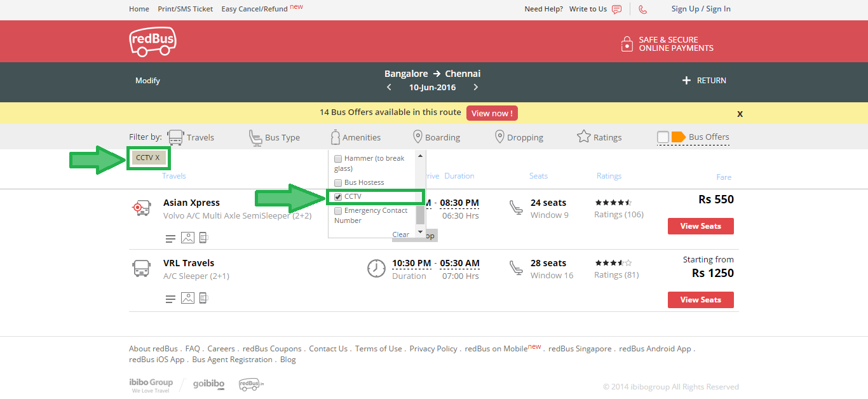
Task: Open Easy Cancel/Refund link
Action: coord(255,10)
